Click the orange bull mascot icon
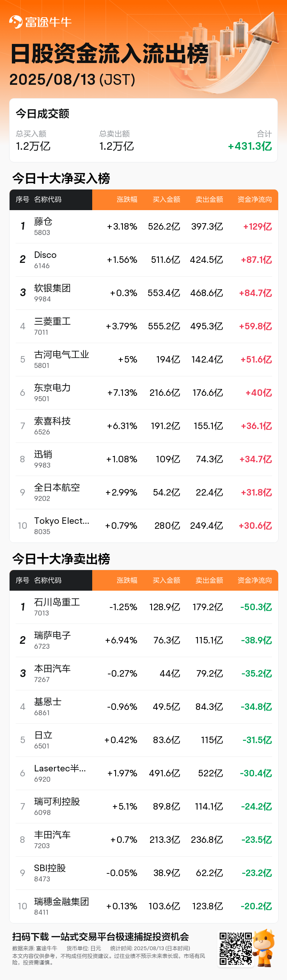287x980 pixels. click(x=264, y=948)
